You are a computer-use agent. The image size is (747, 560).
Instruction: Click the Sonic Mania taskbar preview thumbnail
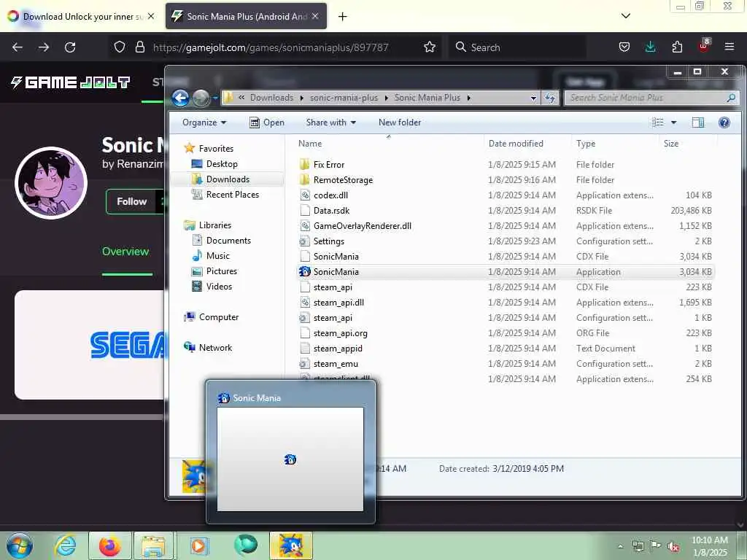pyautogui.click(x=290, y=459)
